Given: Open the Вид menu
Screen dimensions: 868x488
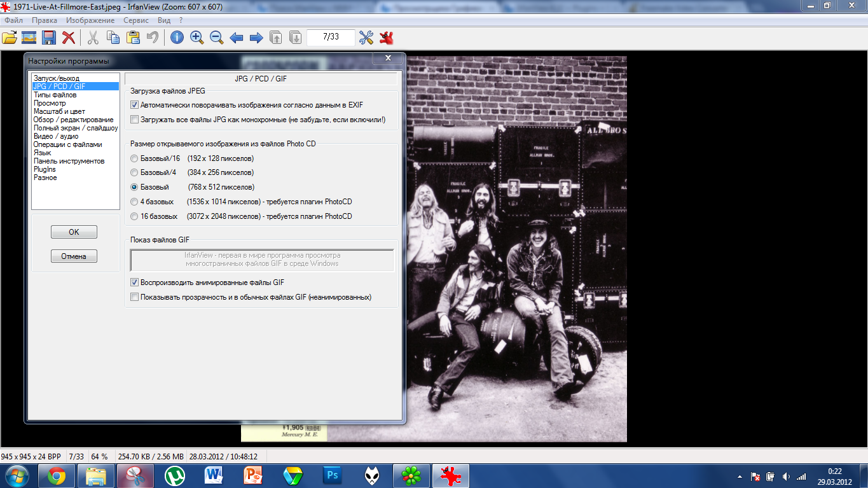Looking at the screenshot, I should click(164, 20).
